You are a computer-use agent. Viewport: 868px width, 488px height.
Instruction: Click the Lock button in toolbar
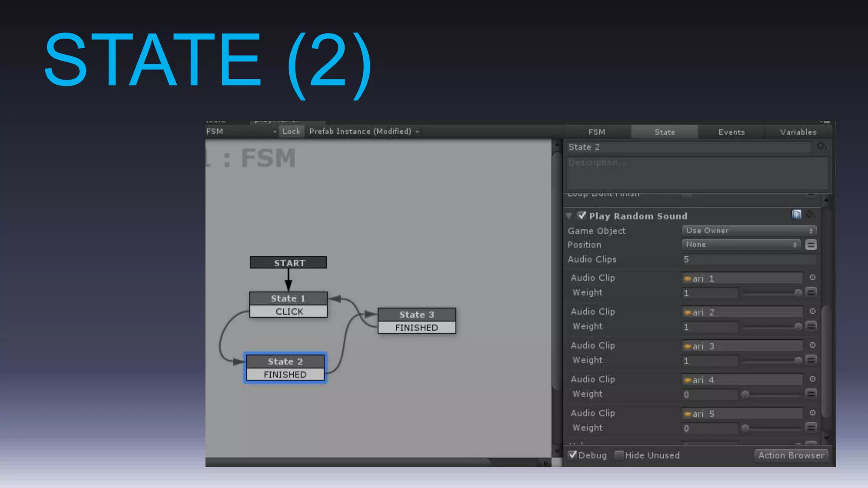[x=291, y=132]
